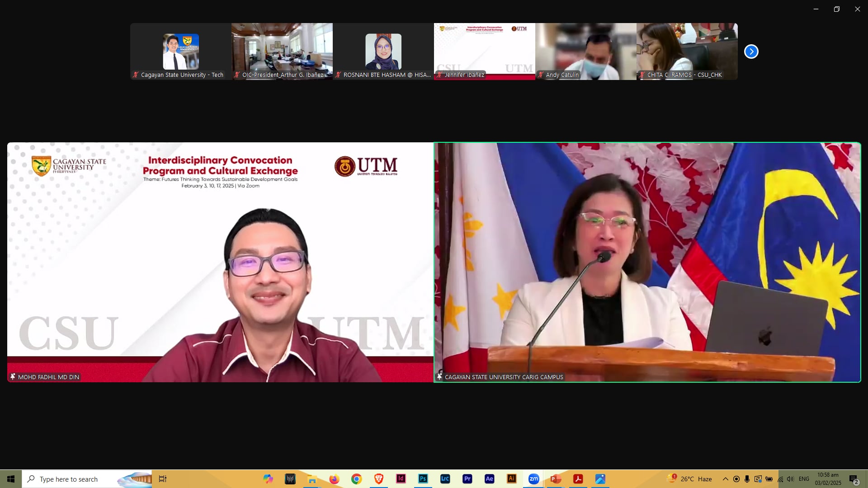The height and width of the screenshot is (488, 868).
Task: Open Wi-Fi network settings in tray
Action: click(780, 479)
